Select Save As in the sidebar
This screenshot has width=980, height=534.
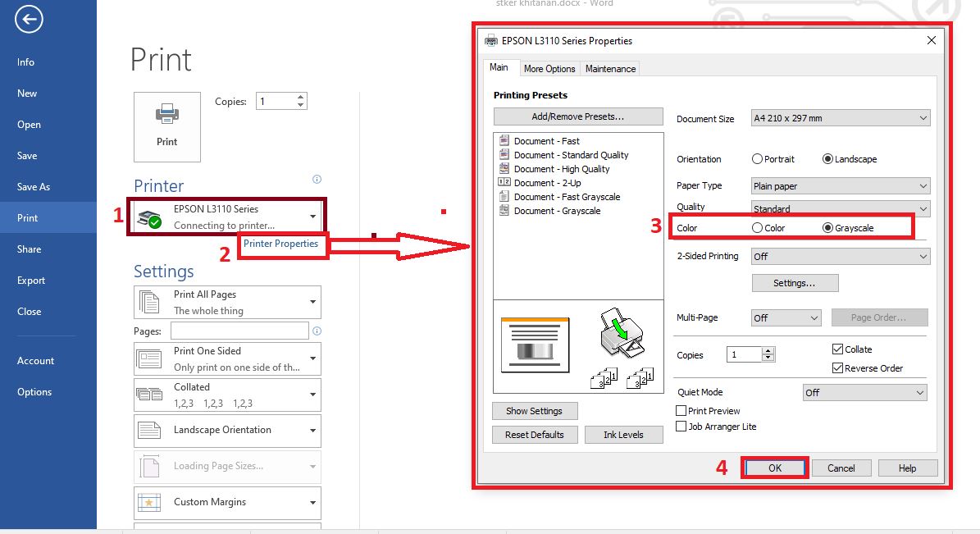[33, 186]
